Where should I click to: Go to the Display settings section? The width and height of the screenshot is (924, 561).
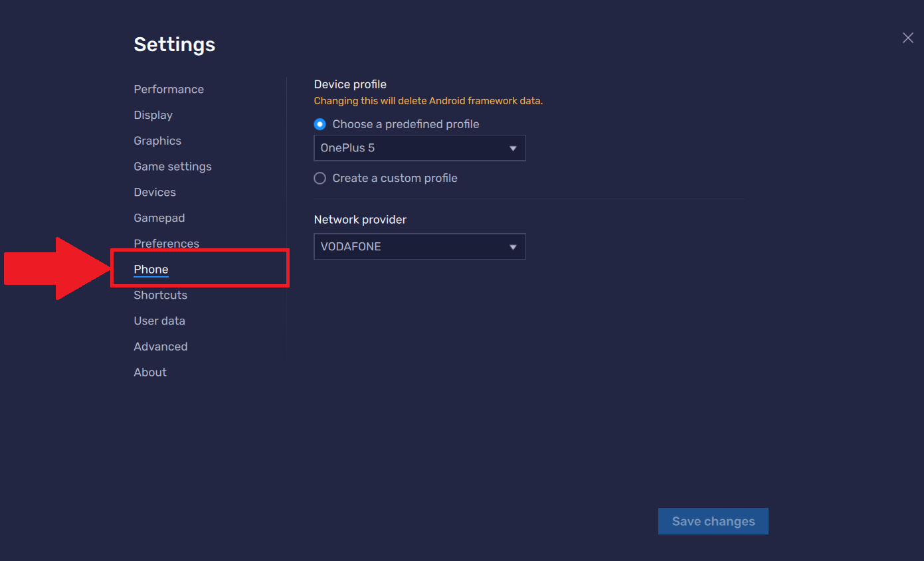(153, 115)
